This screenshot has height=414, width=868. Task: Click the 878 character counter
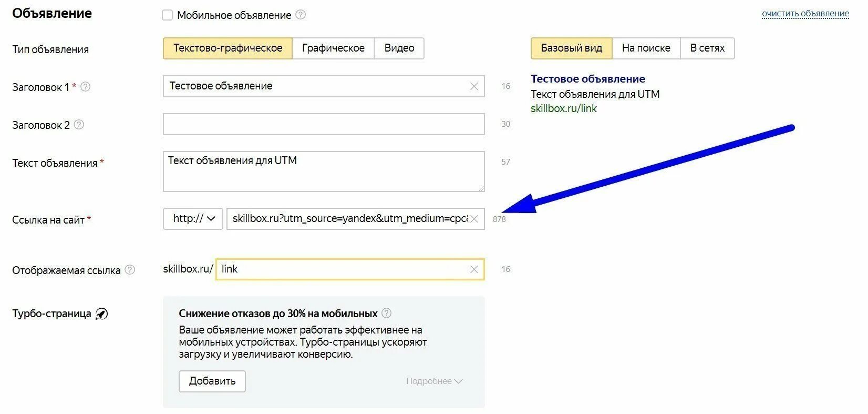coord(499,219)
